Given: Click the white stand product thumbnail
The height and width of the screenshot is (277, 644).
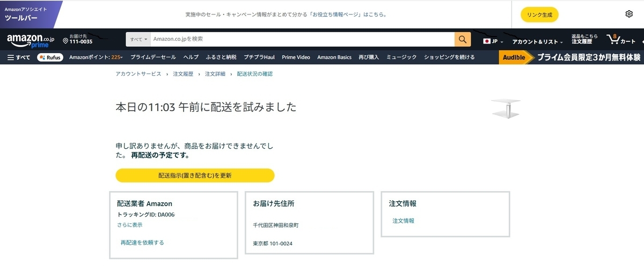Looking at the screenshot, I should point(507,109).
